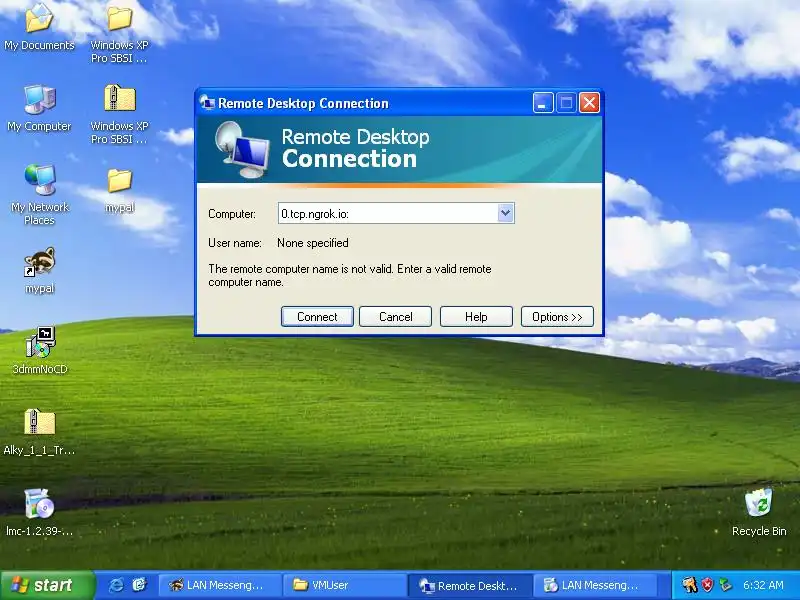Open Remote Desktop Help button
This screenshot has width=800, height=600.
476,316
